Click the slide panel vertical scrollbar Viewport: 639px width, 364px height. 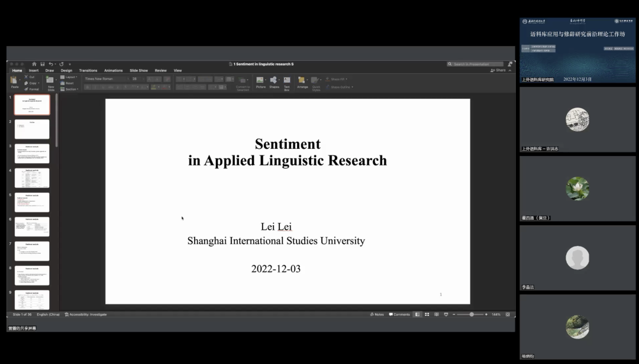tap(56, 120)
